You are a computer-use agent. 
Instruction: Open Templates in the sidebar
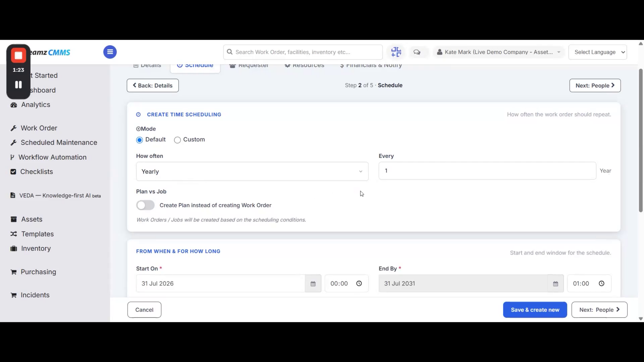click(38, 234)
